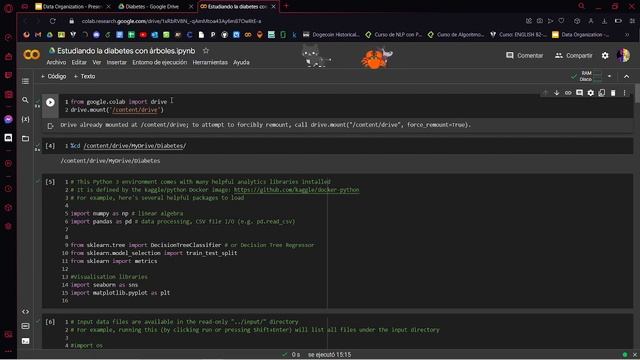Image resolution: width=640 pixels, height=360 pixels.
Task: Open Messenger in the browser sidebar
Action: [x=8, y=119]
